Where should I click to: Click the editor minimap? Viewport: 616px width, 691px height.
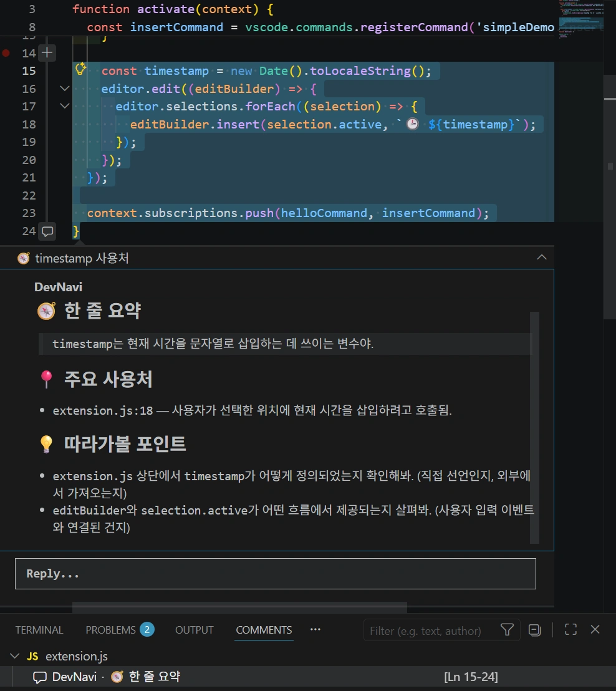tap(582, 20)
